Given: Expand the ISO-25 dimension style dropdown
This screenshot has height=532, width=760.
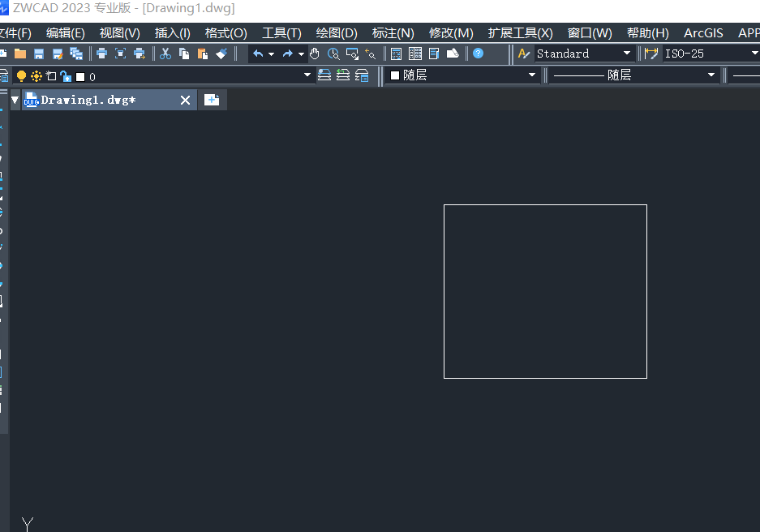Looking at the screenshot, I should tap(754, 53).
